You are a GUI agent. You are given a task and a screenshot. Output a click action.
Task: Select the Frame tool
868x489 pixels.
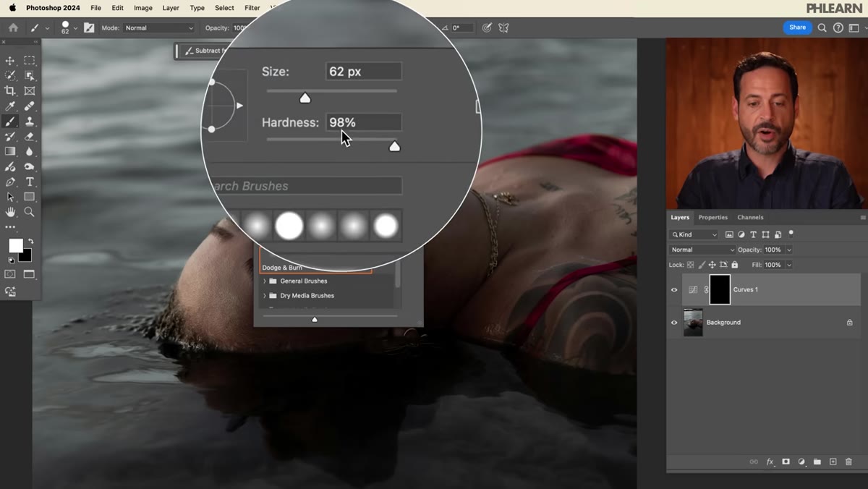(29, 91)
